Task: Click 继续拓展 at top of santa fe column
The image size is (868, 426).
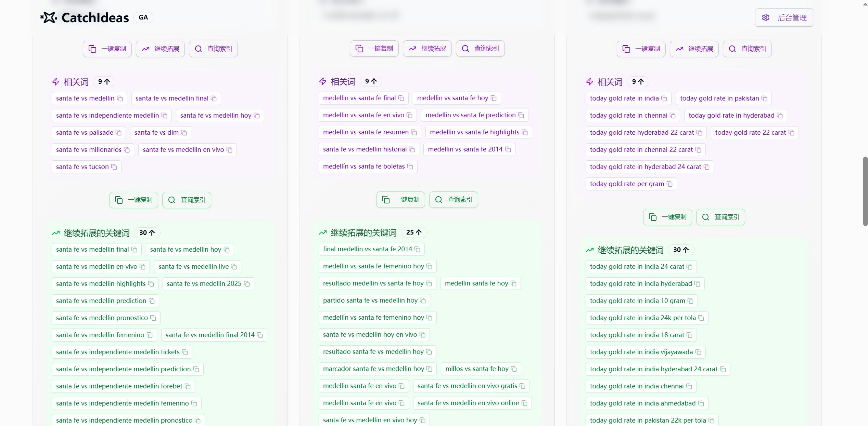Action: coord(160,49)
